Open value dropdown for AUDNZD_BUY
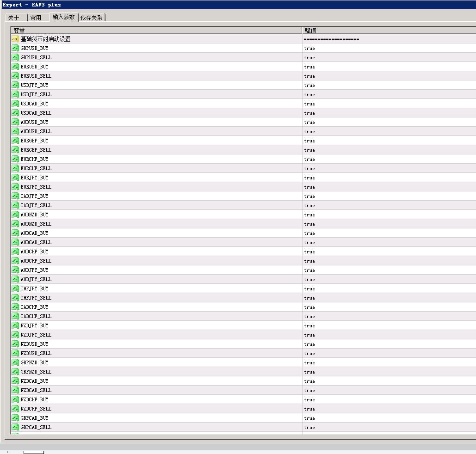 pos(389,215)
